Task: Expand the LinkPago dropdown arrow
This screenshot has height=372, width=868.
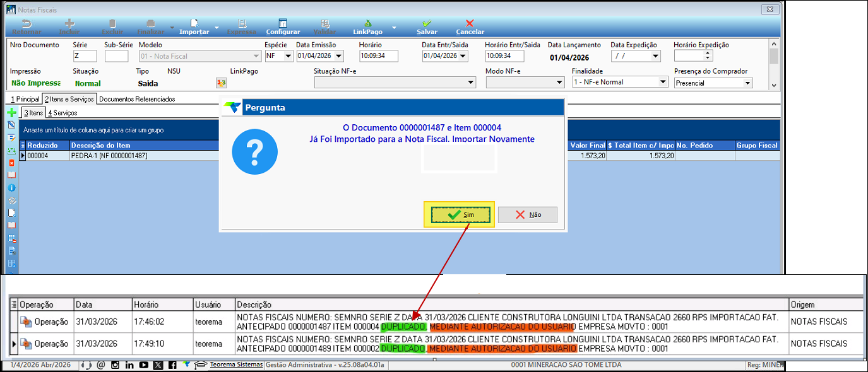Action: [x=394, y=27]
